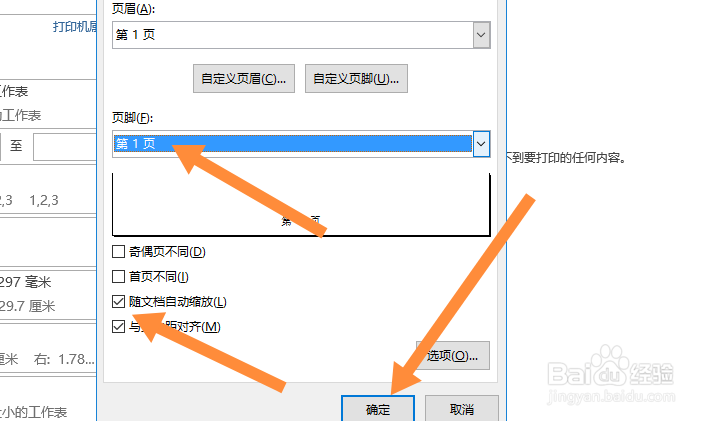This screenshot has height=421, width=714.
Task: Enable 奇偶页不同 checkbox
Action: pos(118,252)
